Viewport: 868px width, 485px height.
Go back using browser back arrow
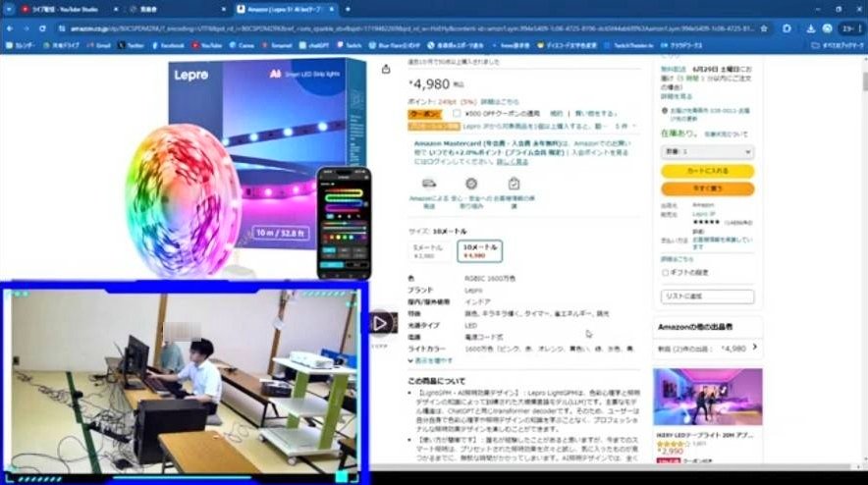[10, 28]
